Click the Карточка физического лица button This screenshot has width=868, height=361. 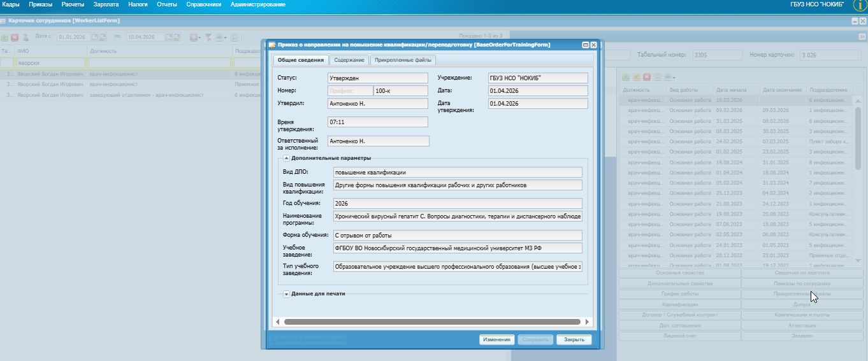[308, 340]
